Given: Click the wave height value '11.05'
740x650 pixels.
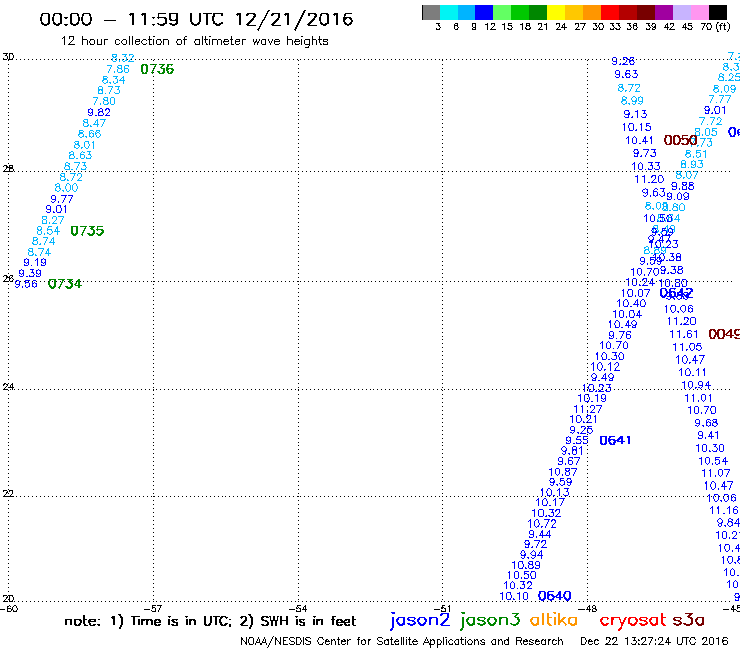Looking at the screenshot, I should [687, 347].
